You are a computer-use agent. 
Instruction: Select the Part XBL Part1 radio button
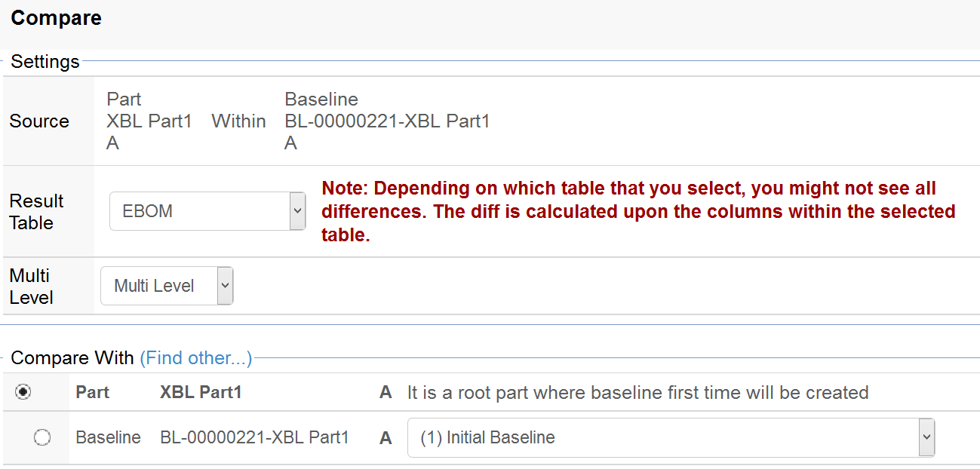click(x=23, y=392)
